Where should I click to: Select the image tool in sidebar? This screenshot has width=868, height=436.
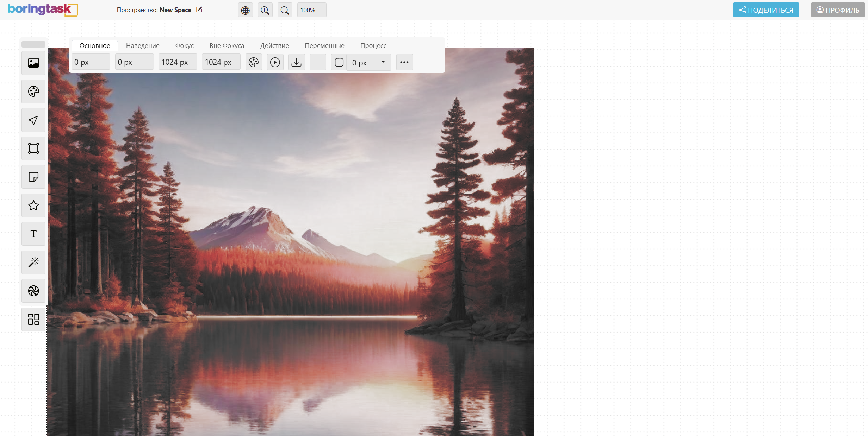(33, 63)
